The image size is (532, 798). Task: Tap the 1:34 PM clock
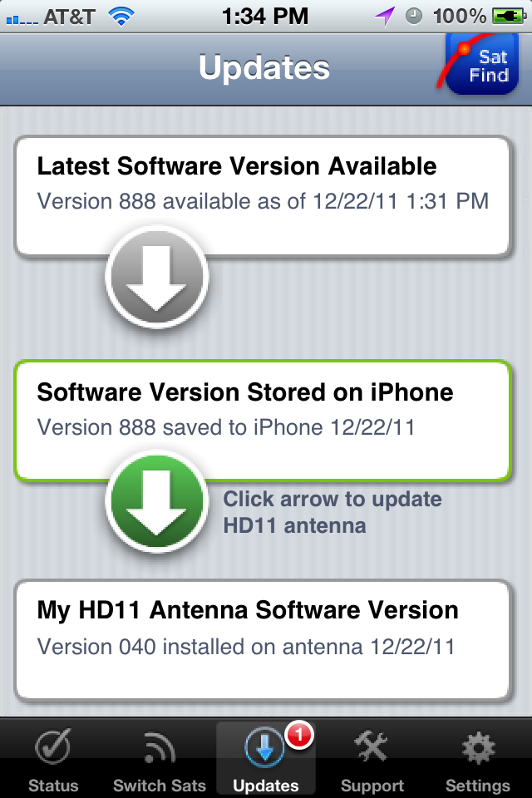(x=265, y=17)
